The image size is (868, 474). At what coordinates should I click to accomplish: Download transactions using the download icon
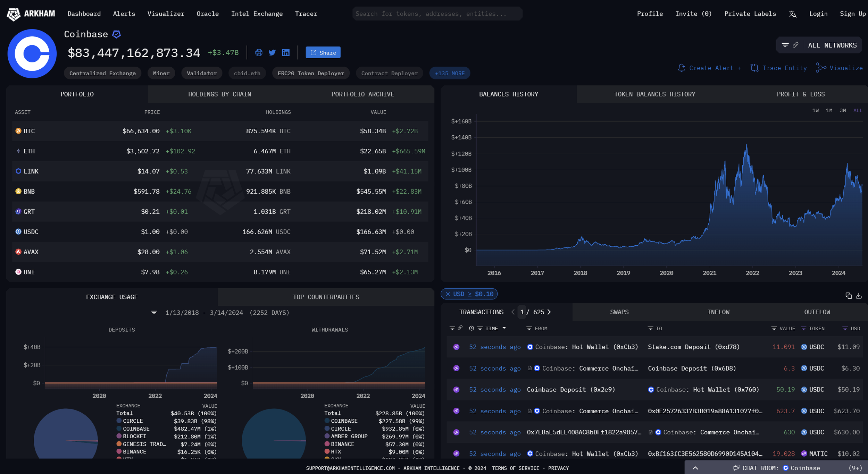point(859,296)
